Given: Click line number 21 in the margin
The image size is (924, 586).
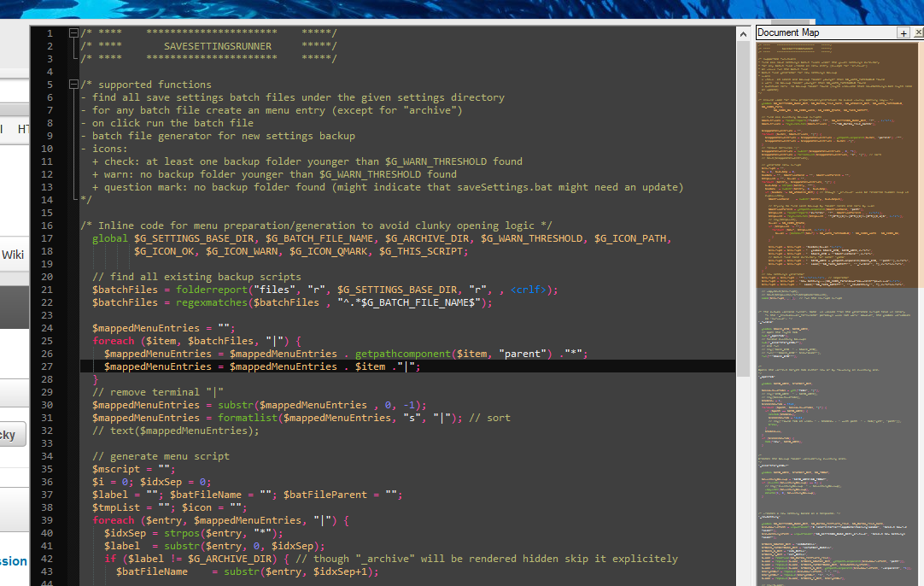Looking at the screenshot, I should (49, 289).
